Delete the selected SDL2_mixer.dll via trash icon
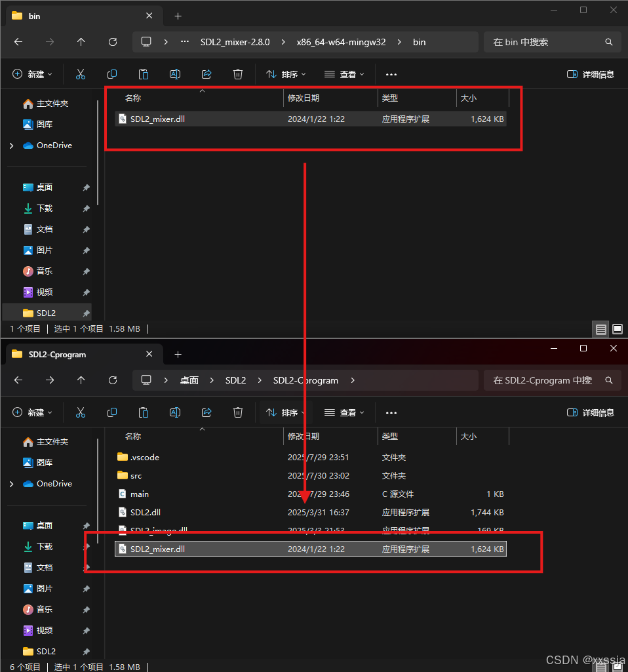The image size is (628, 672). 238,74
